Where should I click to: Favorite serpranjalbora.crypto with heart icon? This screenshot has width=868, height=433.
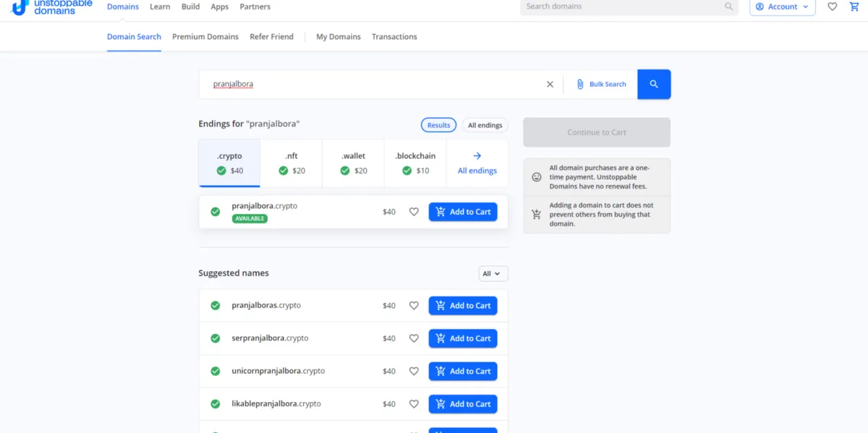click(414, 338)
